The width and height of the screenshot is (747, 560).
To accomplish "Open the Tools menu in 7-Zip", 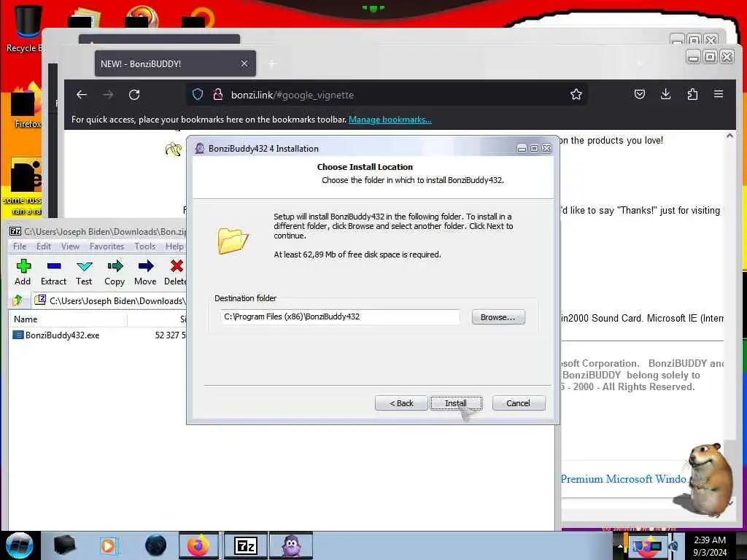I will pos(145,246).
